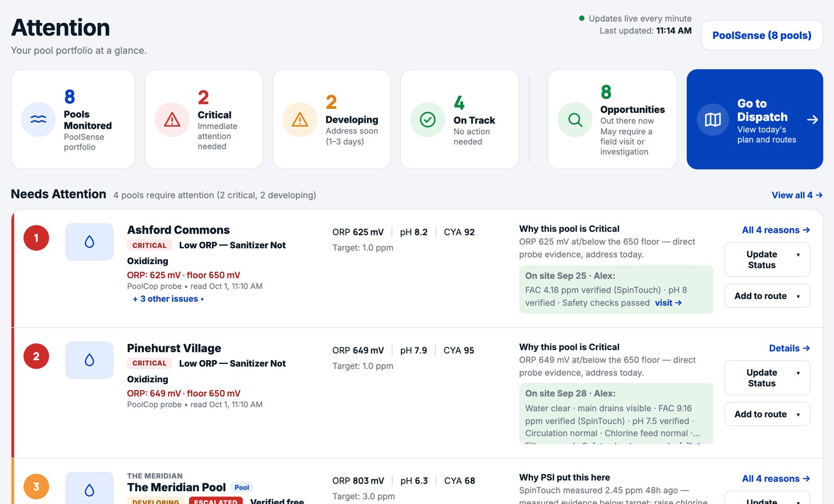The width and height of the screenshot is (834, 504).
Task: Click the magnifier icon in Opportunities card
Action: click(x=575, y=119)
